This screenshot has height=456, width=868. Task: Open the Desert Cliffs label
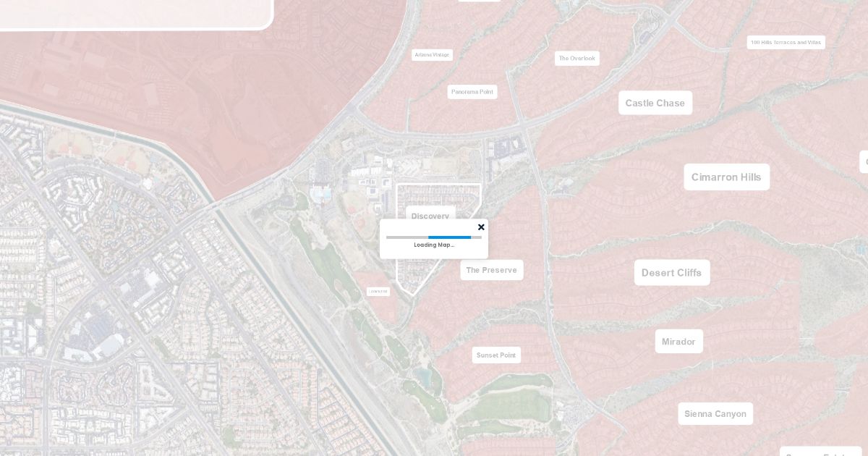[672, 272]
